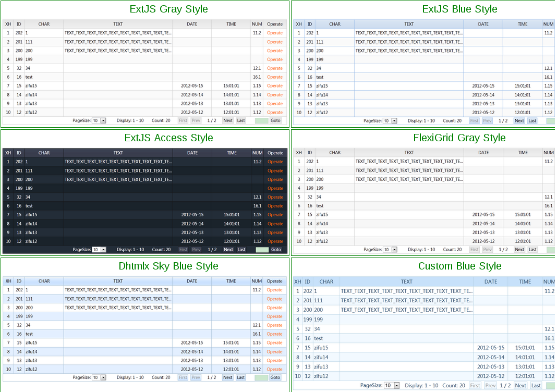Click Next in ExtJS Gray Style pager
This screenshot has width=557, height=392.
pos(228,120)
